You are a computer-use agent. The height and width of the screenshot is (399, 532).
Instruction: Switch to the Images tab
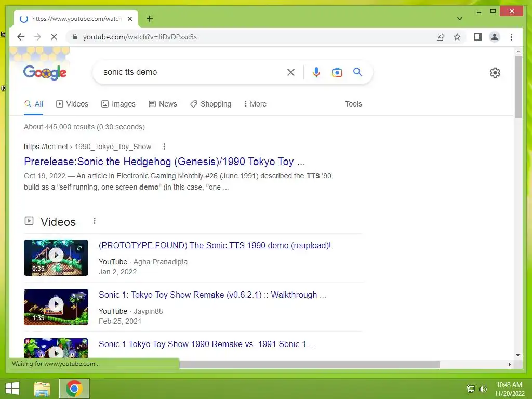click(118, 104)
